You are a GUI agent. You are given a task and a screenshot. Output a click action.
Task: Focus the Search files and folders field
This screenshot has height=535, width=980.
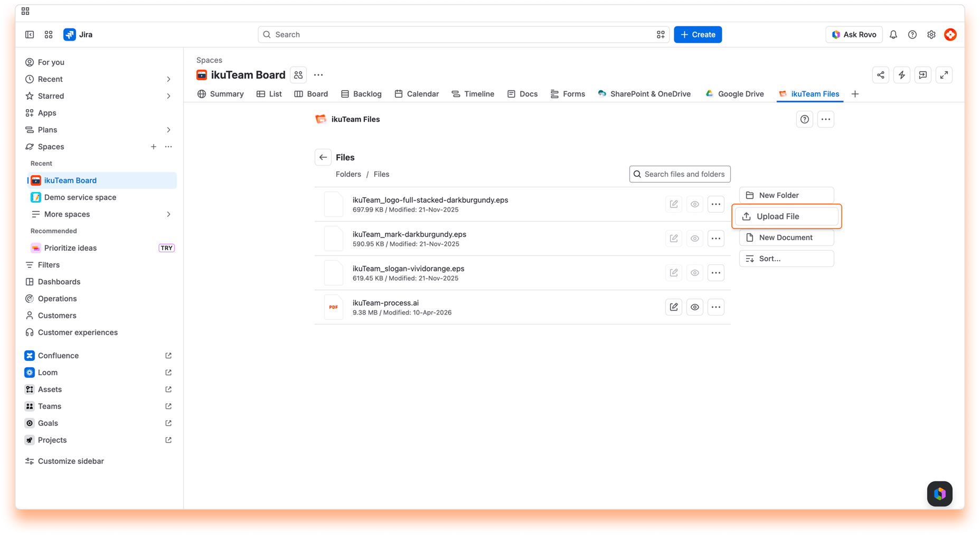pyautogui.click(x=680, y=174)
